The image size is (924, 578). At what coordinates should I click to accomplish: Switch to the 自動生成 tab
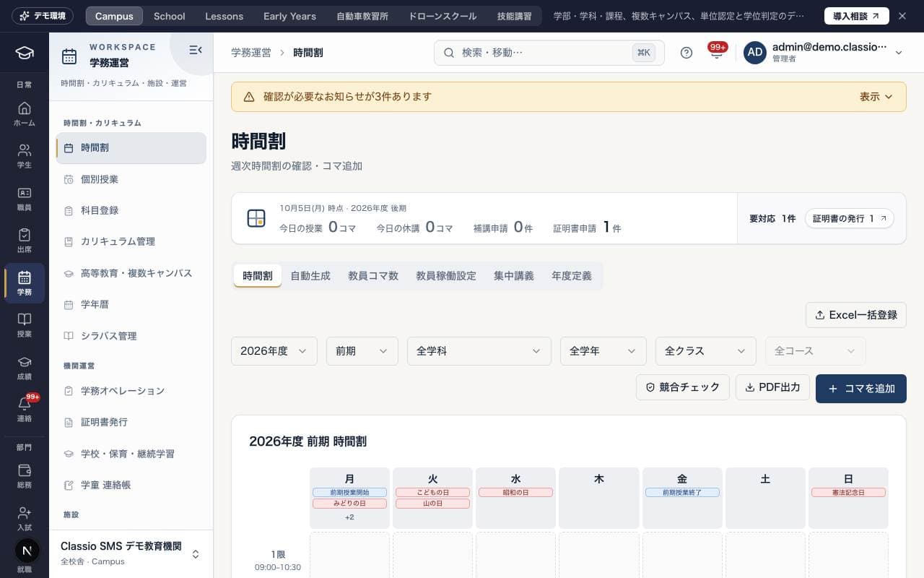(x=310, y=276)
